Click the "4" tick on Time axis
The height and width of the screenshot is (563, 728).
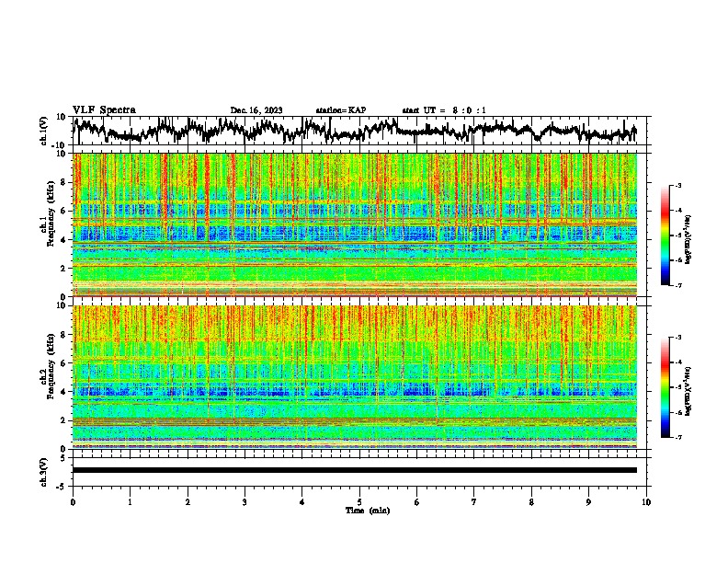coord(302,502)
